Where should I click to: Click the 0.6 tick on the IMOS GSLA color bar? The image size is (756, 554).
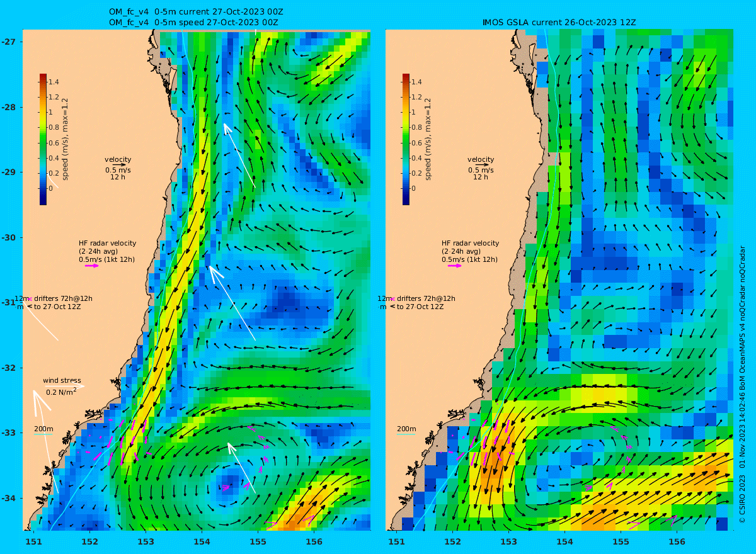click(417, 143)
